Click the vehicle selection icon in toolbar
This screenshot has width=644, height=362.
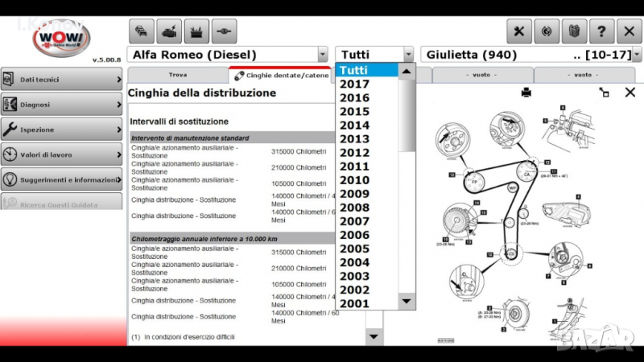tap(142, 31)
